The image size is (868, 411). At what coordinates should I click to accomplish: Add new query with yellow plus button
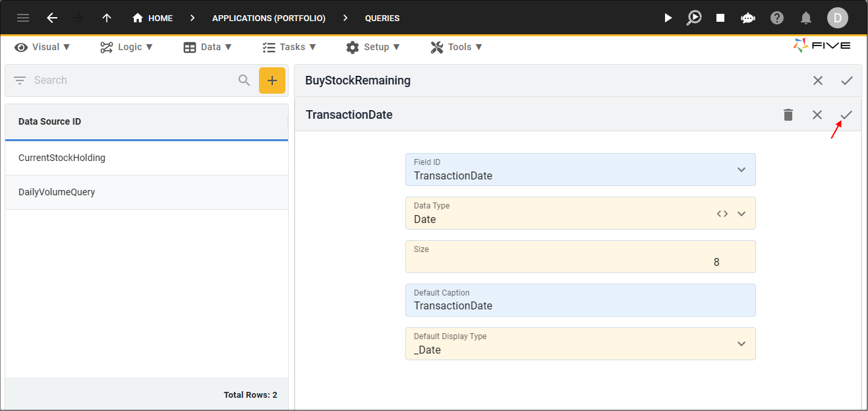[272, 80]
